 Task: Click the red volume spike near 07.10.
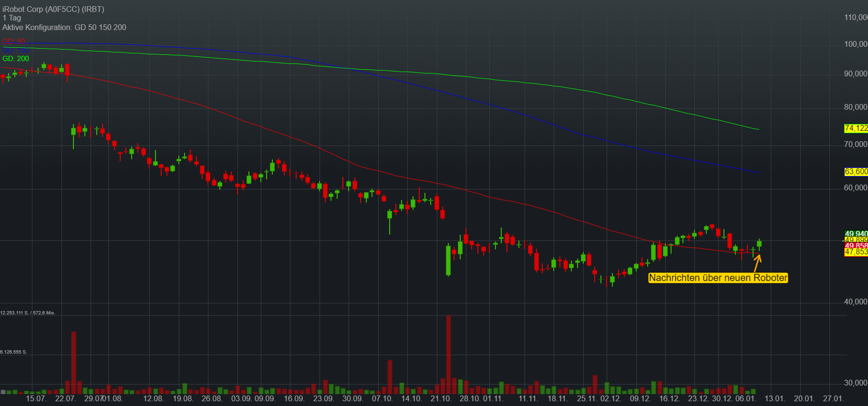(x=390, y=377)
